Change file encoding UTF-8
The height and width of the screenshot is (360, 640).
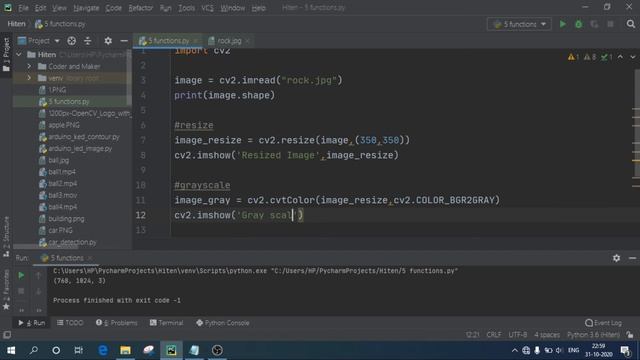(x=518, y=335)
